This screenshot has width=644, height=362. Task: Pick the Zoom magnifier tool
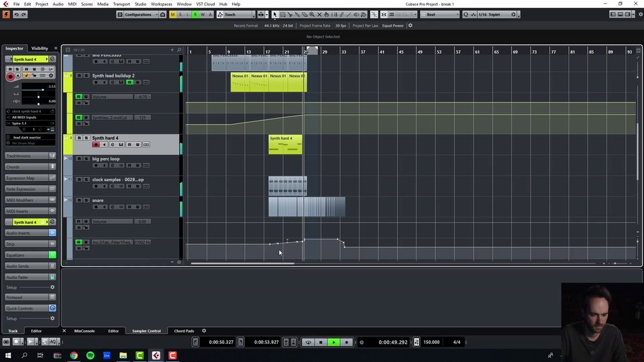tap(312, 14)
